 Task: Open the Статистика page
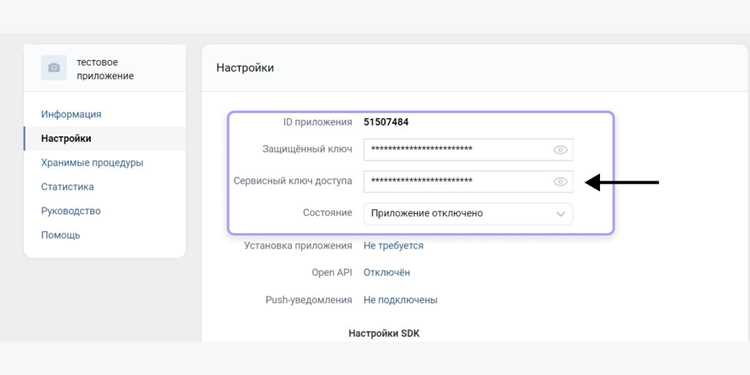coord(67,187)
